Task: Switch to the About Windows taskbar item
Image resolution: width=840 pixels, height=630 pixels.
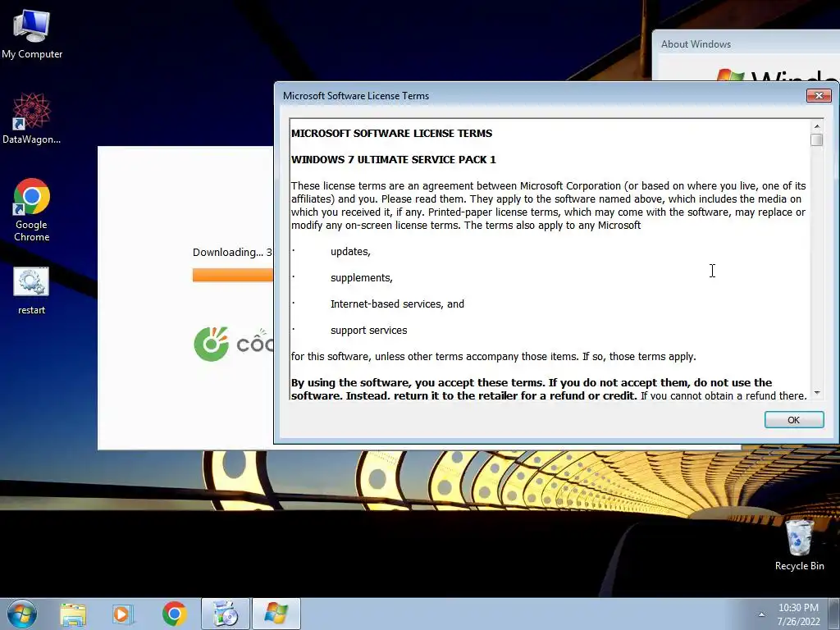Action: point(276,614)
